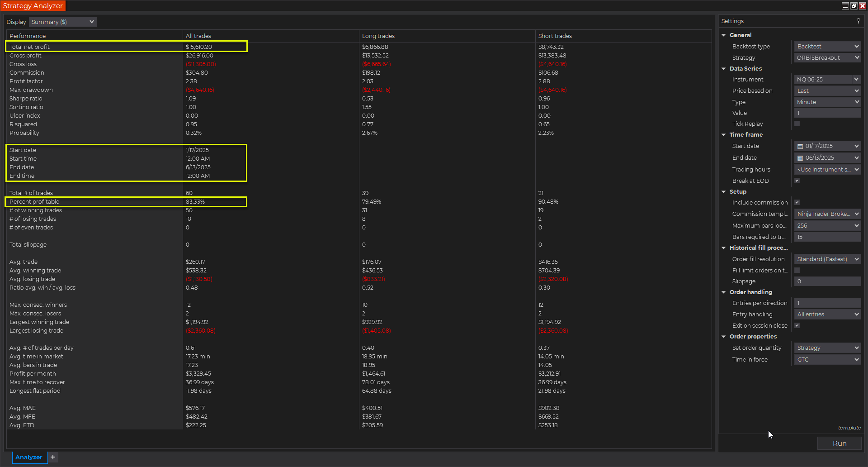
Task: Open the Start date calendar icon
Action: point(800,146)
